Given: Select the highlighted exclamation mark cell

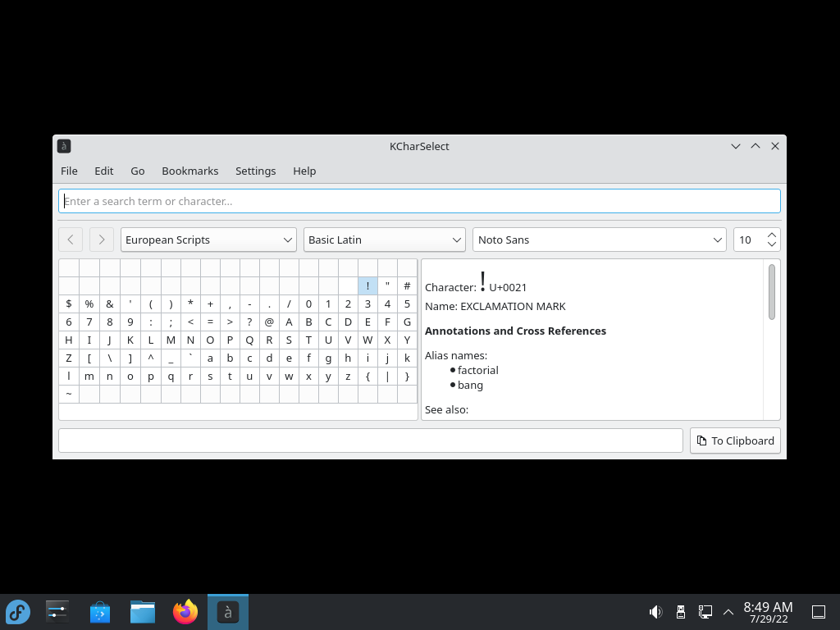Looking at the screenshot, I should pyautogui.click(x=367, y=286).
